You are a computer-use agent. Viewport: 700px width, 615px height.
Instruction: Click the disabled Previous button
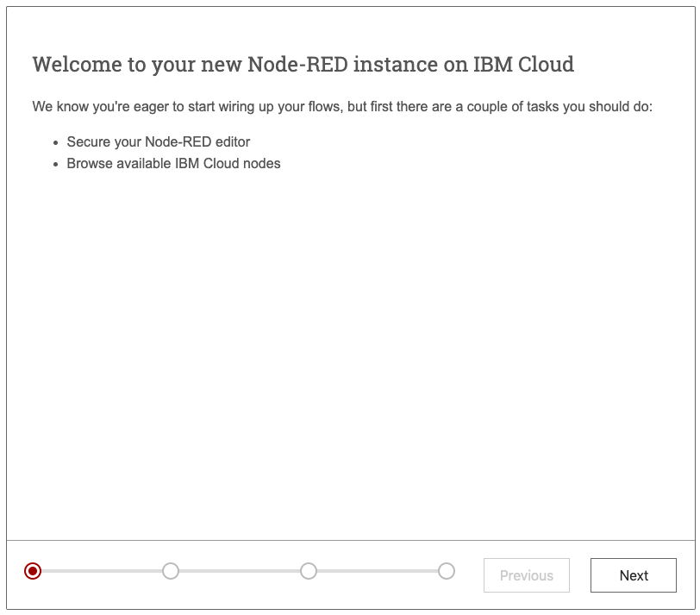coord(526,575)
